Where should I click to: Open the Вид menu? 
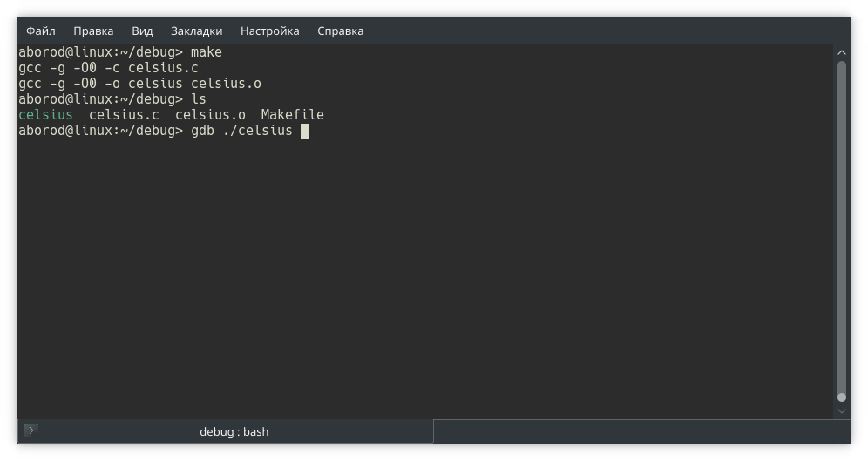(x=142, y=31)
